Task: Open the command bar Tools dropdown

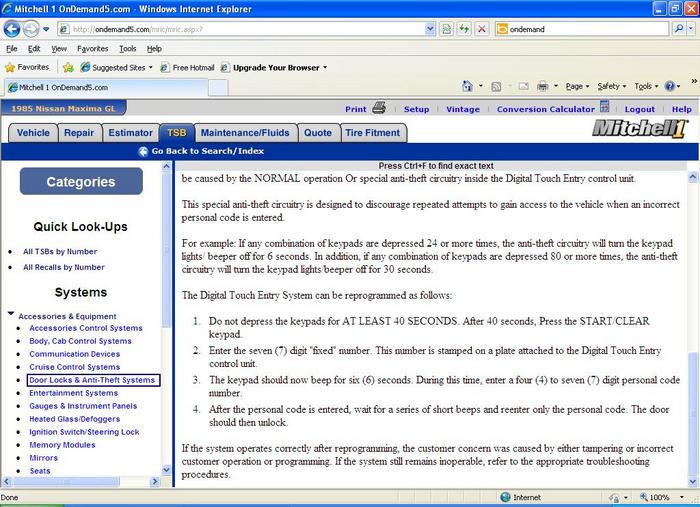Action: tap(646, 87)
